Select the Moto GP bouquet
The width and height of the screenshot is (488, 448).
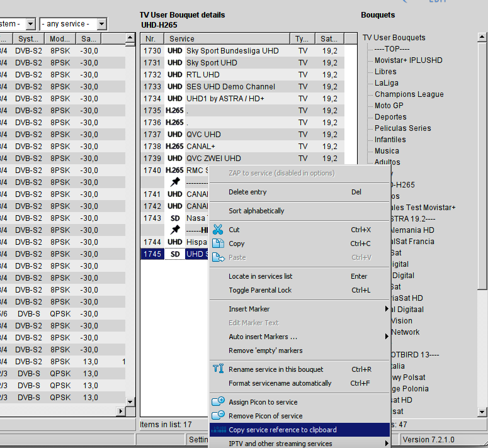click(389, 106)
